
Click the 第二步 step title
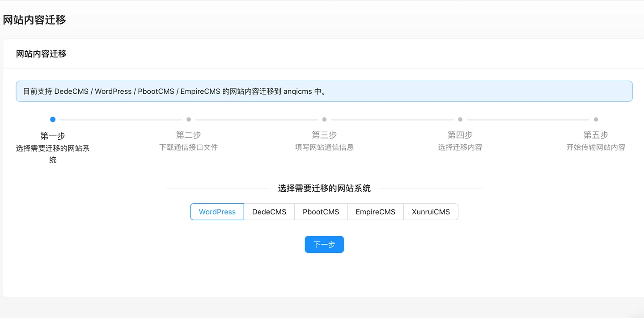[x=189, y=135]
